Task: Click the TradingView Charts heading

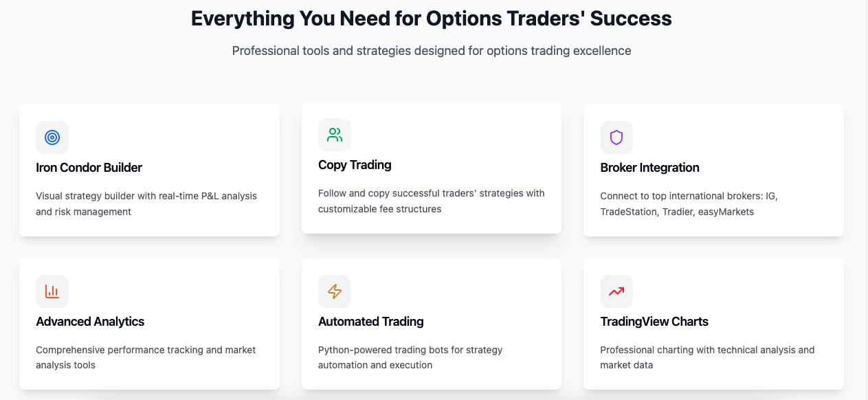Action: pos(654,322)
